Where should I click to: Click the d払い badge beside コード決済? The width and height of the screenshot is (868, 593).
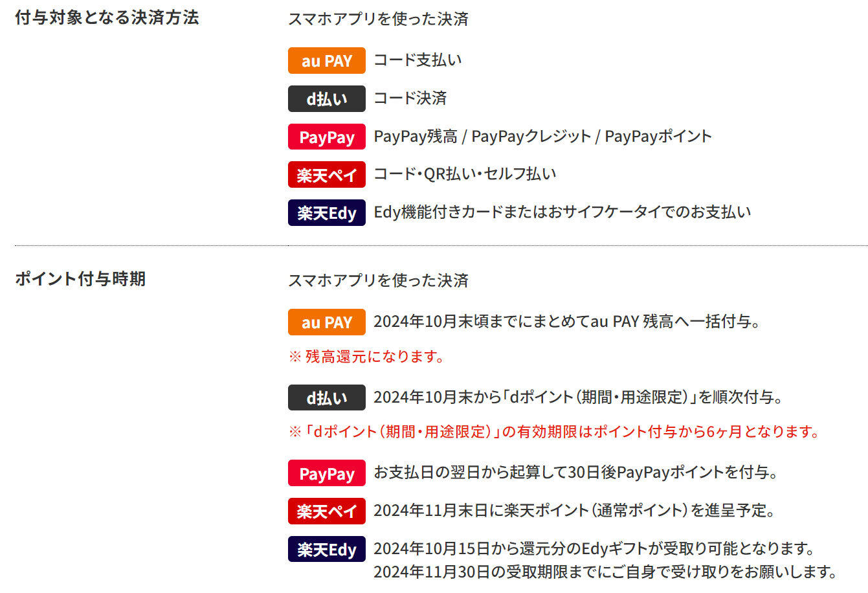point(326,99)
